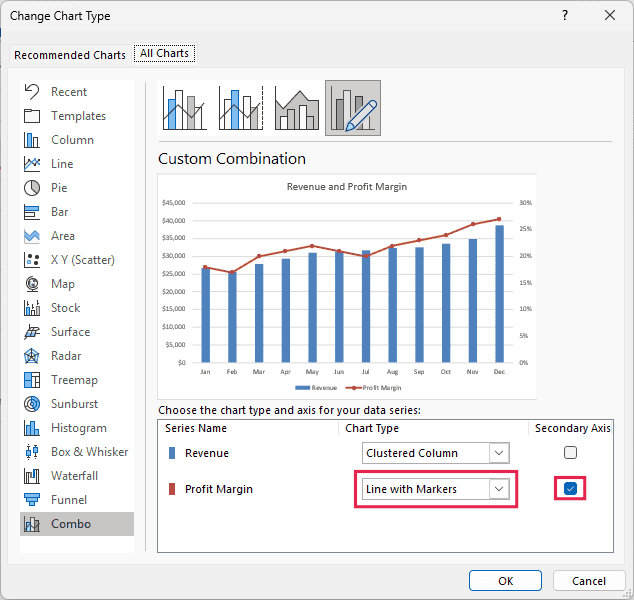Click the Custom Combination heading
This screenshot has width=634, height=600.
coord(232,158)
